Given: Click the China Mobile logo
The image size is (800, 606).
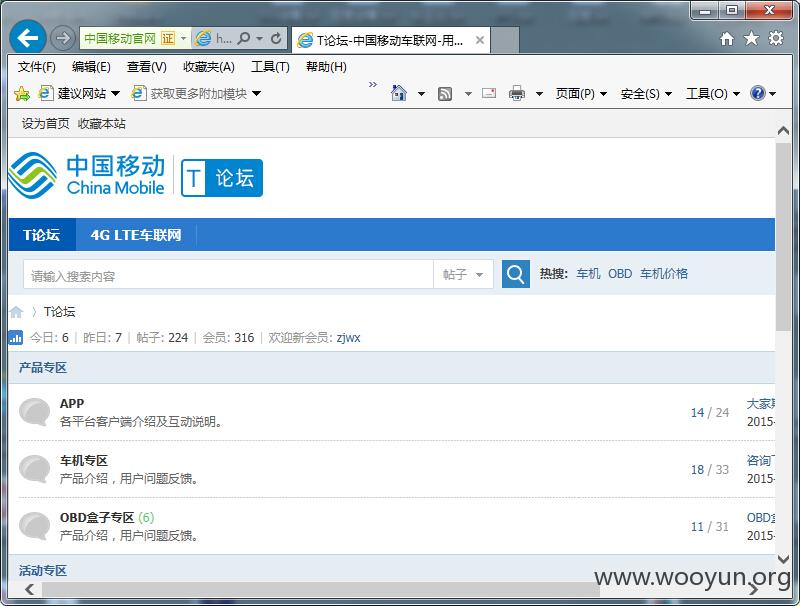Looking at the screenshot, I should [x=87, y=175].
